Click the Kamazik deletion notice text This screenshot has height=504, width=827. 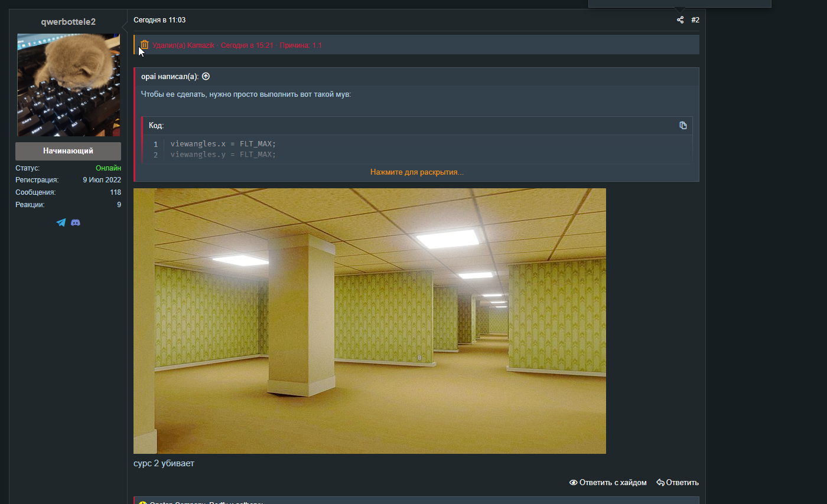click(x=236, y=45)
